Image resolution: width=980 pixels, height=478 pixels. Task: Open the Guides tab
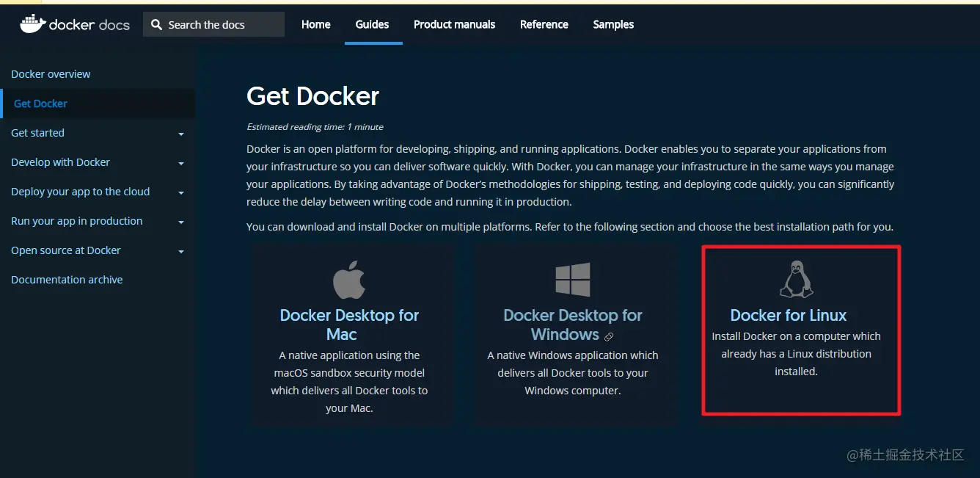(x=373, y=24)
